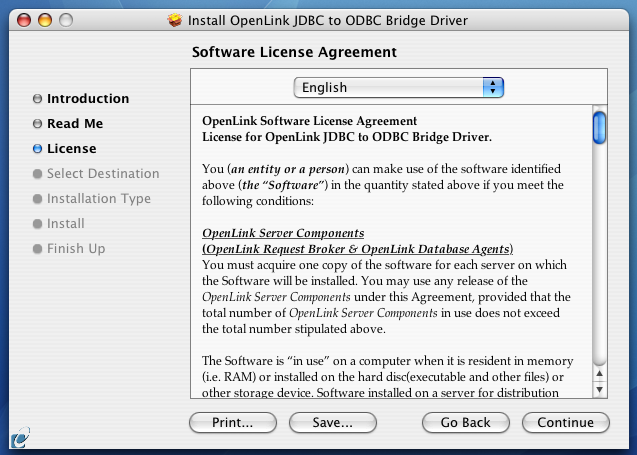This screenshot has height=455, width=637.
Task: Click the OpenLink logo icon at the bottom left
Action: (20, 438)
